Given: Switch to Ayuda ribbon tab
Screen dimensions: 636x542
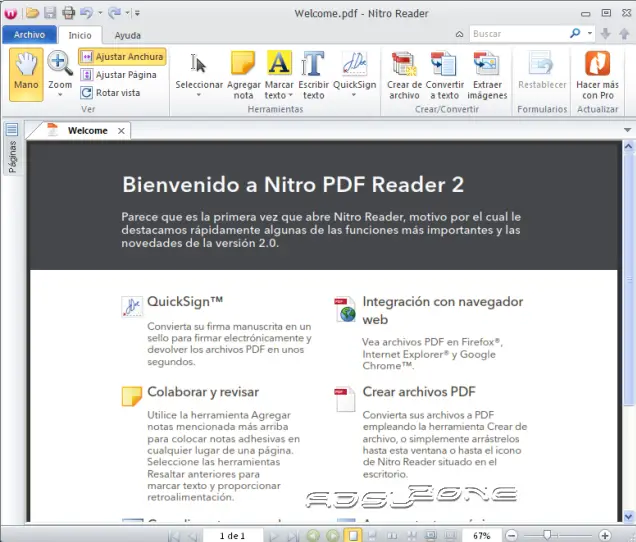Looking at the screenshot, I should pyautogui.click(x=127, y=35).
